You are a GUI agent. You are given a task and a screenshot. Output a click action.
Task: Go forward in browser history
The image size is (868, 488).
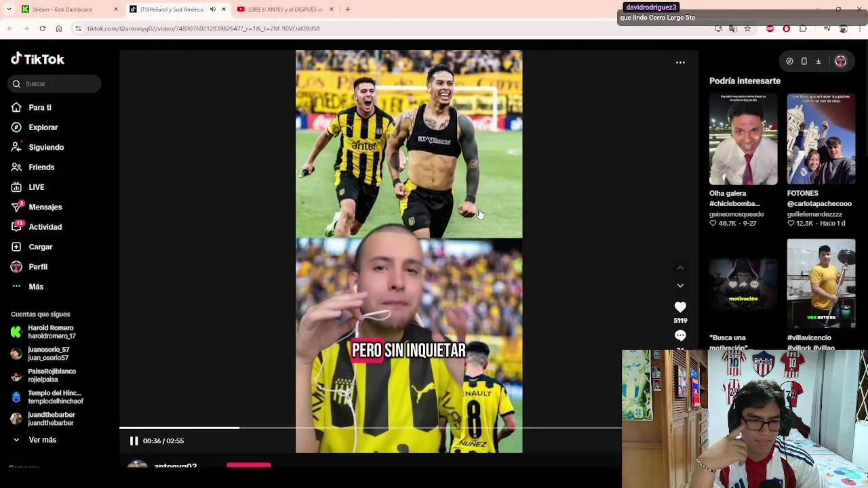point(26,28)
